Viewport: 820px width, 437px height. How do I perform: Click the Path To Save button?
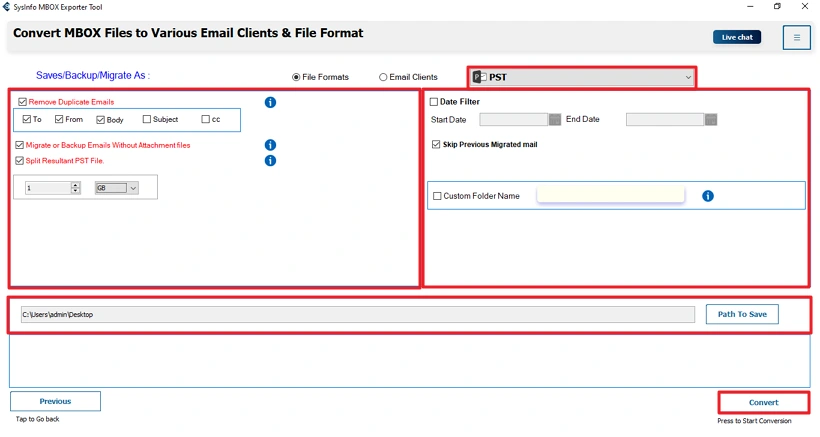point(742,314)
